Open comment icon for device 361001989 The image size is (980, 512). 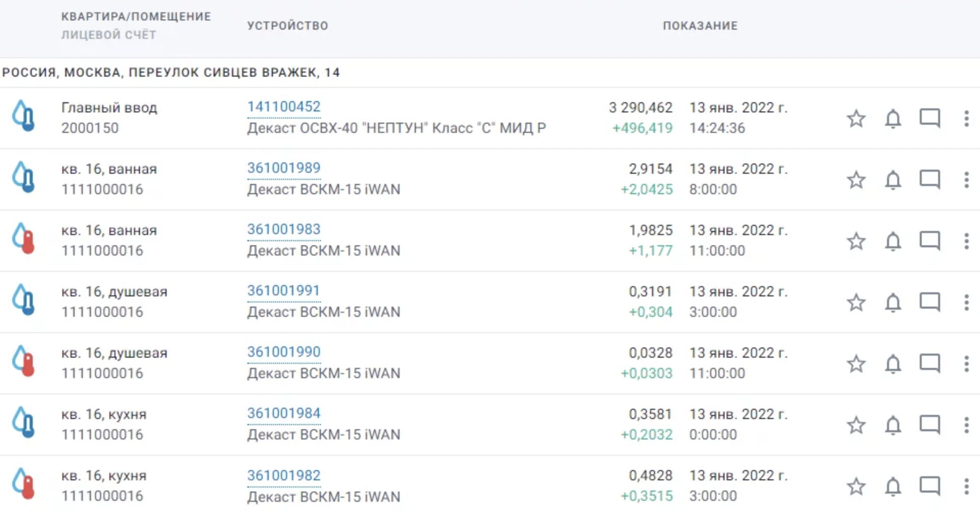(929, 180)
